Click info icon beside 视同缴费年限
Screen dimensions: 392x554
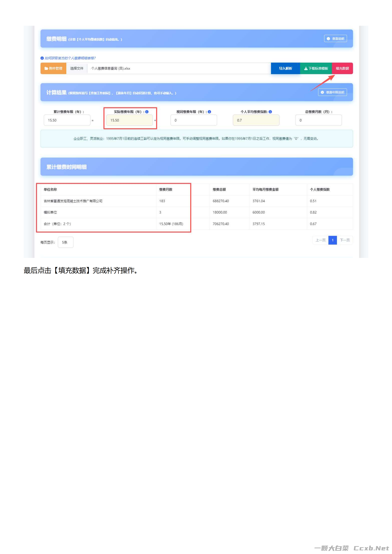pos(209,112)
